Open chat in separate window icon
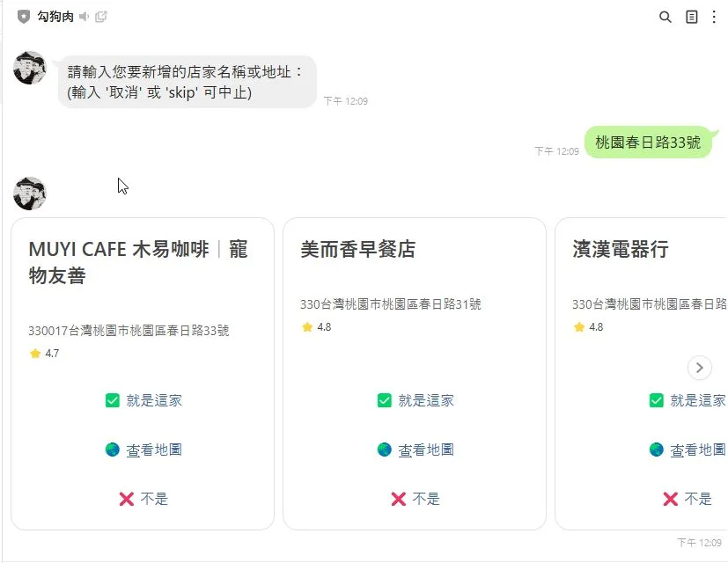The width and height of the screenshot is (728, 563). (x=101, y=17)
